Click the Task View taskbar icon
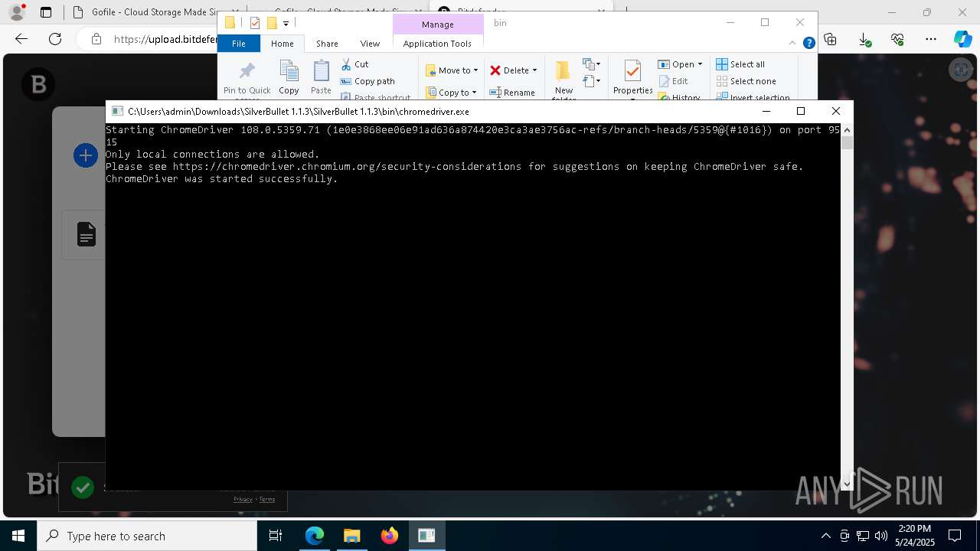The width and height of the screenshot is (980, 551). pyautogui.click(x=276, y=536)
